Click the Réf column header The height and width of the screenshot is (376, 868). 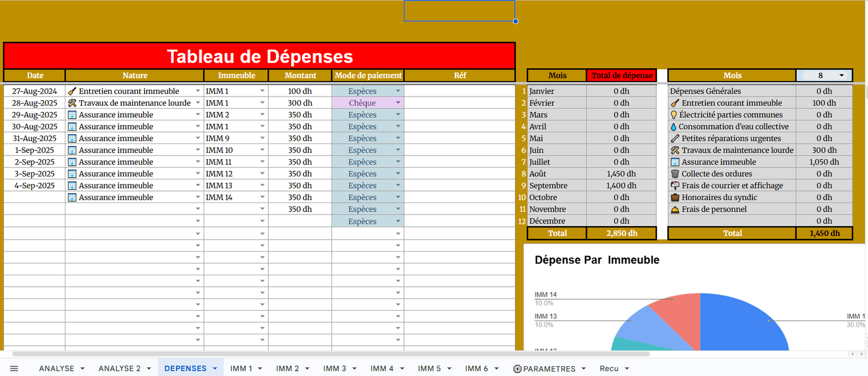point(460,75)
